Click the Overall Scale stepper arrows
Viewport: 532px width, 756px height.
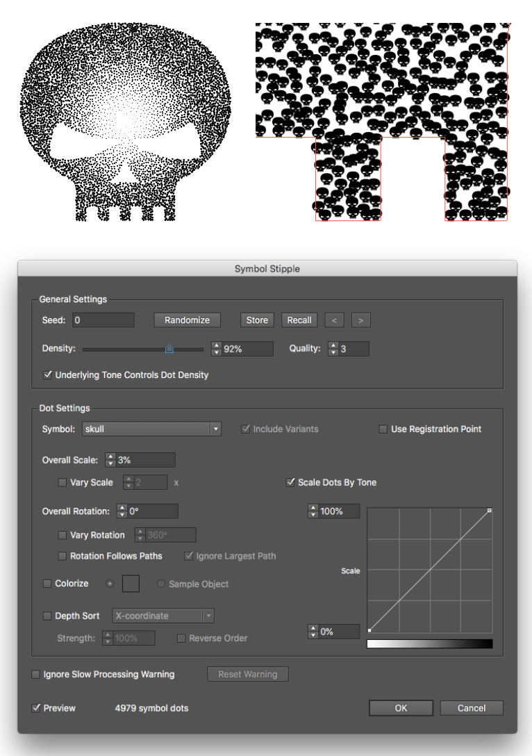point(110,460)
